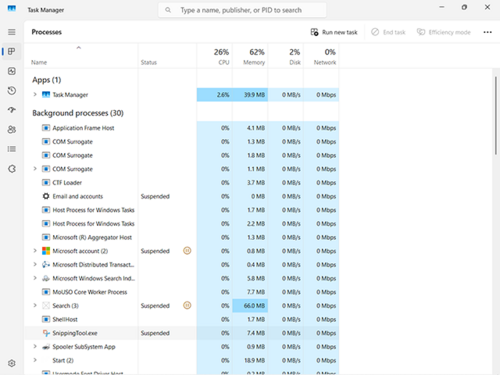Viewport: 500px width, 375px height.
Task: Sort processes by CPU column header
Action: [x=215, y=56]
